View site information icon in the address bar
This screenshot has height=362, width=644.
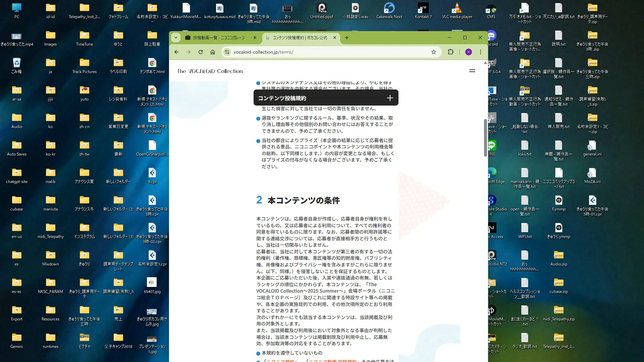pos(227,52)
